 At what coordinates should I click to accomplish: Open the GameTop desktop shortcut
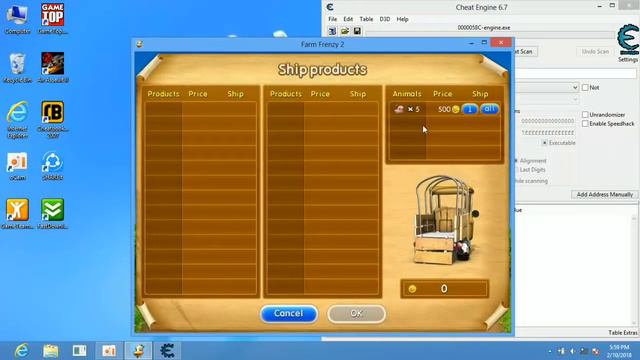click(x=53, y=19)
